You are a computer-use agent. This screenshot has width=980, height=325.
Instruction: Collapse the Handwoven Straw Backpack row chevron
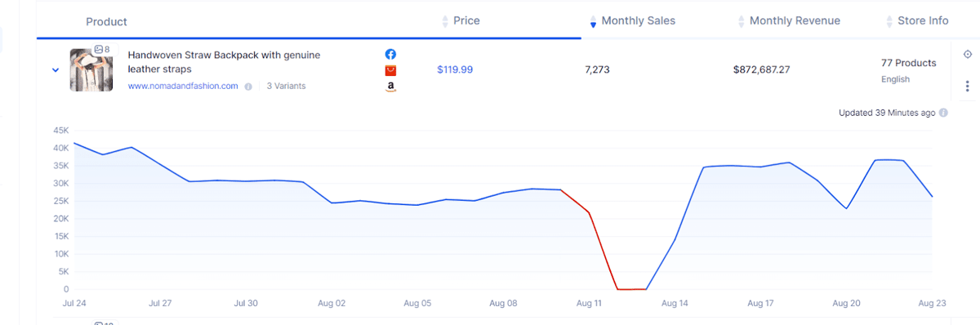point(56,70)
